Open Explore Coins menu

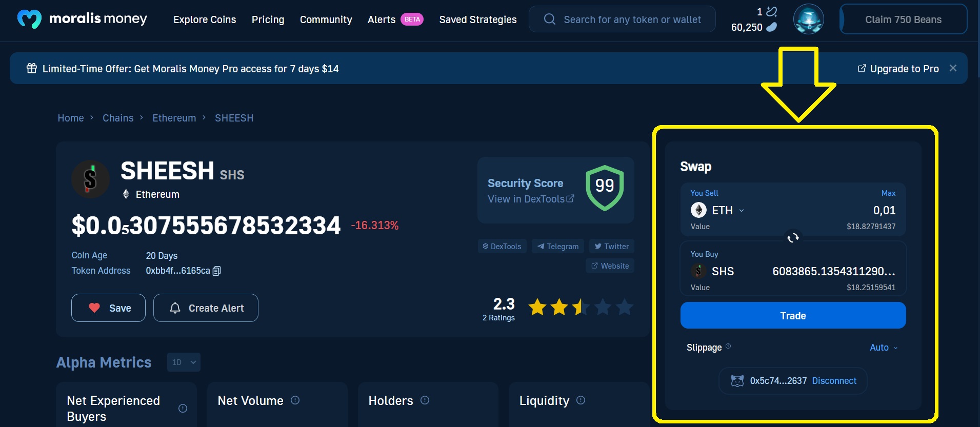pos(205,19)
